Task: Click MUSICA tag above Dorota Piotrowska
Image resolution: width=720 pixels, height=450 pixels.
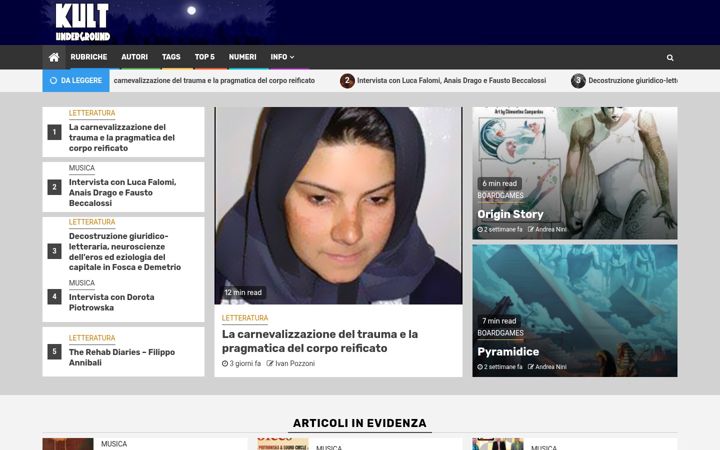Action: pos(82,283)
